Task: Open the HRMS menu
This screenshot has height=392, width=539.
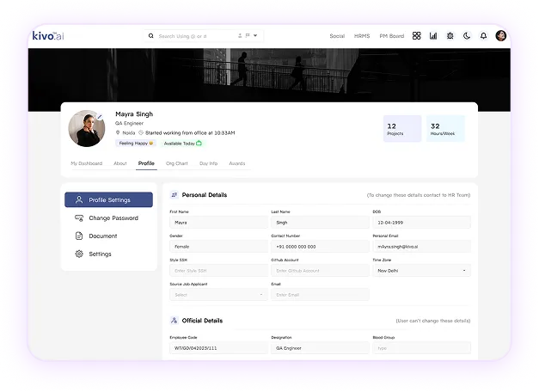Action: tap(362, 36)
